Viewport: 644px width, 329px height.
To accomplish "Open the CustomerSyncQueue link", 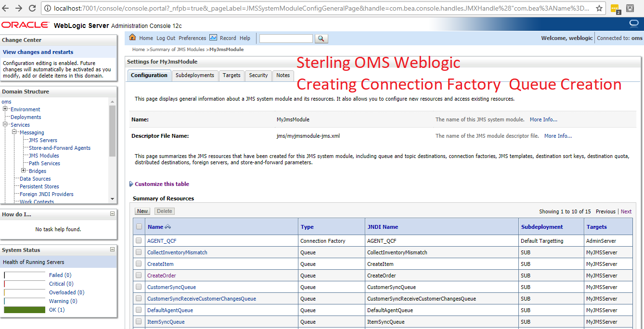I will (173, 287).
